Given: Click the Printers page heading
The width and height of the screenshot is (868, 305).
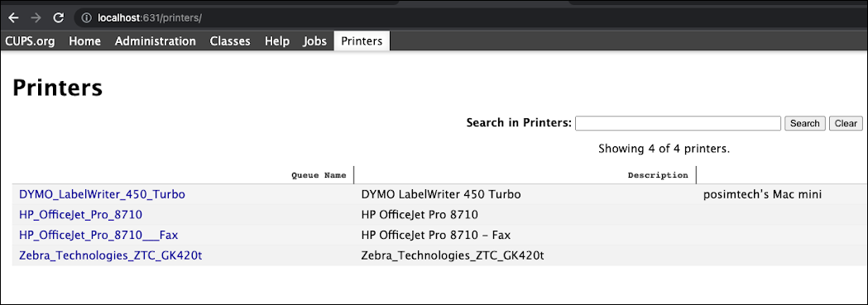Looking at the screenshot, I should 58,88.
